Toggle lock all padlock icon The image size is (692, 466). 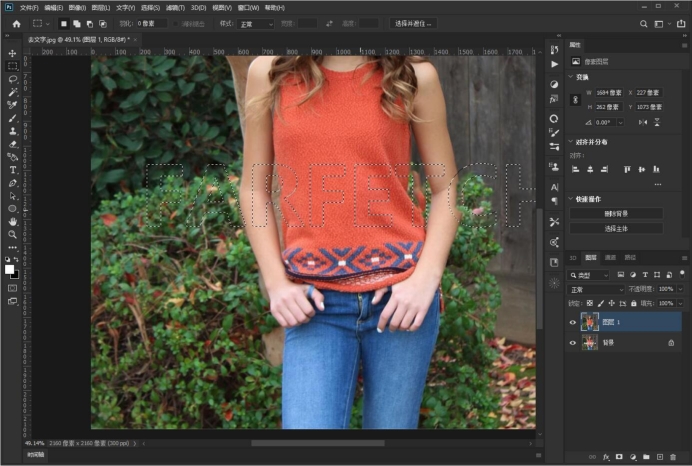tap(634, 303)
